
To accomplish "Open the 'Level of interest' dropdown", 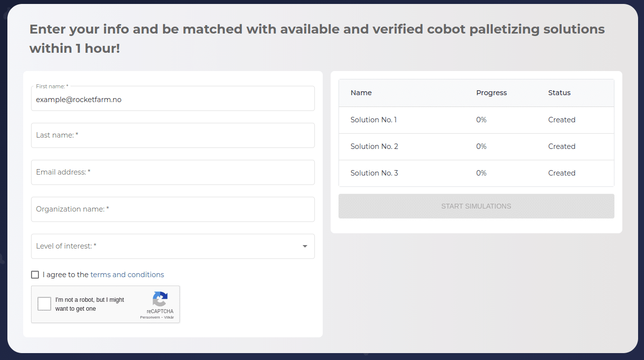I will (x=172, y=246).
